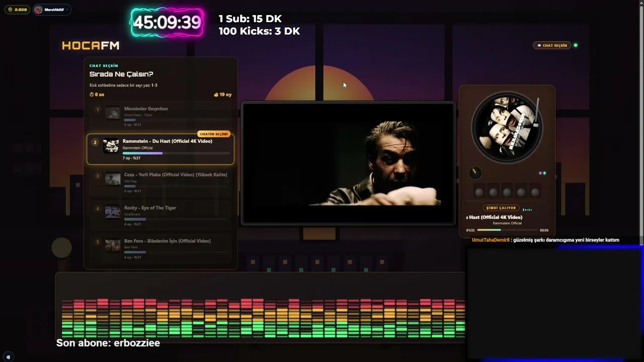Click the purple indicator light on the turntable

(540, 173)
